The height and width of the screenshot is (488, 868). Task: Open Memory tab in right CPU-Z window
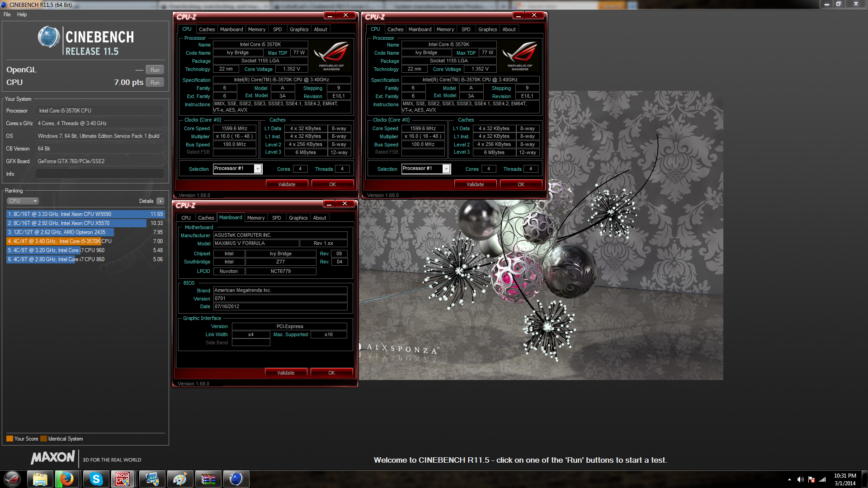pos(445,29)
